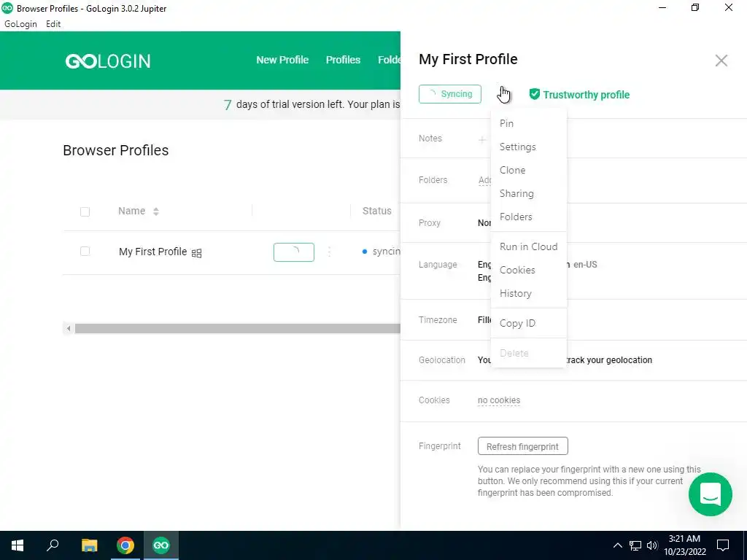The width and height of the screenshot is (747, 560).
Task: Click the greyed Delete menu entry
Action: point(529,354)
